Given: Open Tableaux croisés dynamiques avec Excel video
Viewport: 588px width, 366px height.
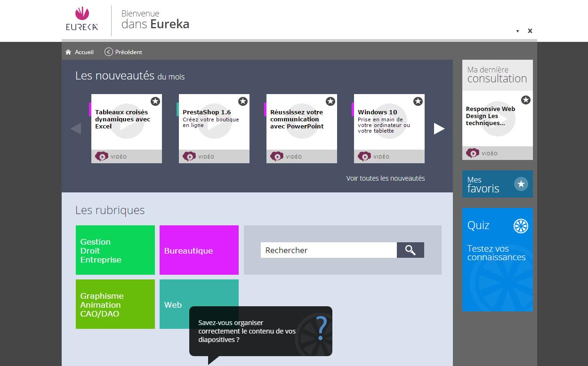Looking at the screenshot, I should click(x=127, y=128).
